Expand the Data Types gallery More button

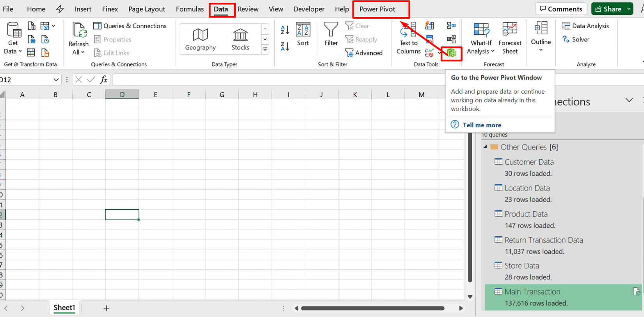tap(265, 49)
